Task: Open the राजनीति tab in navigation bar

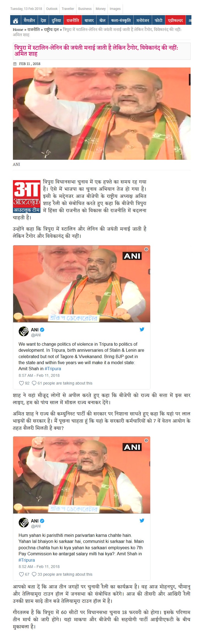Action: point(73,20)
